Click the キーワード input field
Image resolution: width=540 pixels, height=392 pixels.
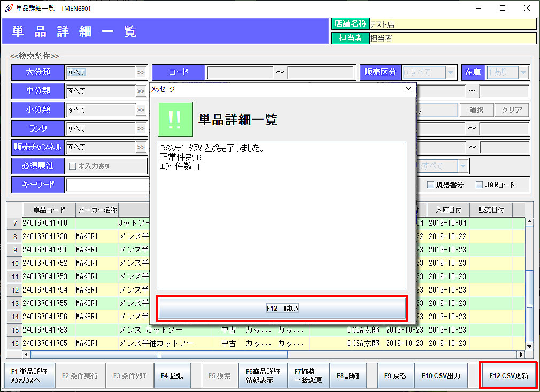tap(107, 185)
